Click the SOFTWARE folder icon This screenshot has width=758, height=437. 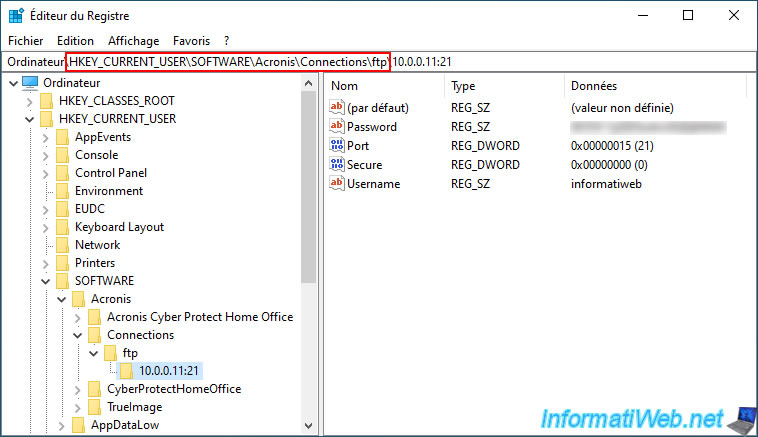[x=62, y=281]
